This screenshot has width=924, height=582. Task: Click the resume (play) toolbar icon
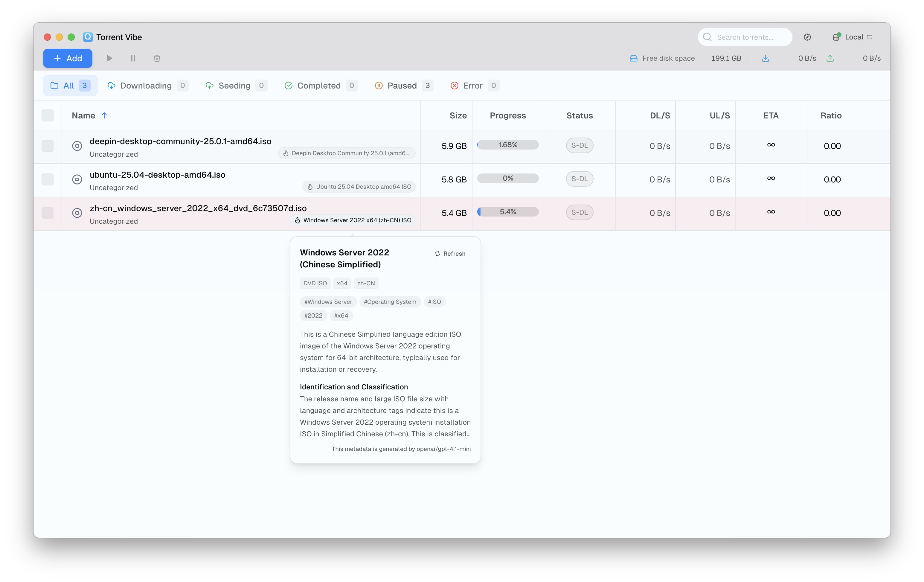click(109, 58)
